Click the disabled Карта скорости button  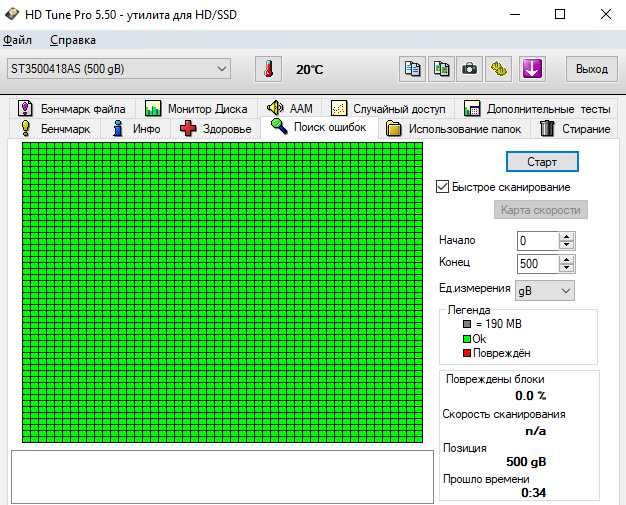click(x=541, y=210)
